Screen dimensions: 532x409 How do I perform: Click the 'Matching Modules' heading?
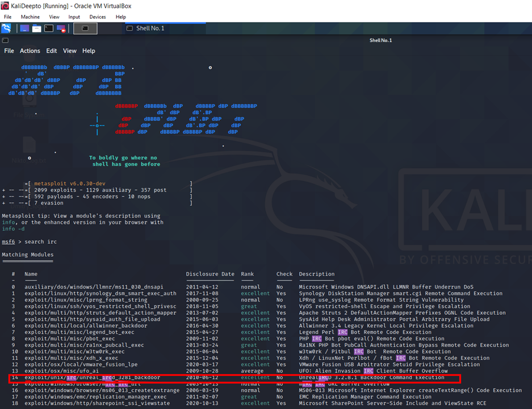click(x=27, y=254)
